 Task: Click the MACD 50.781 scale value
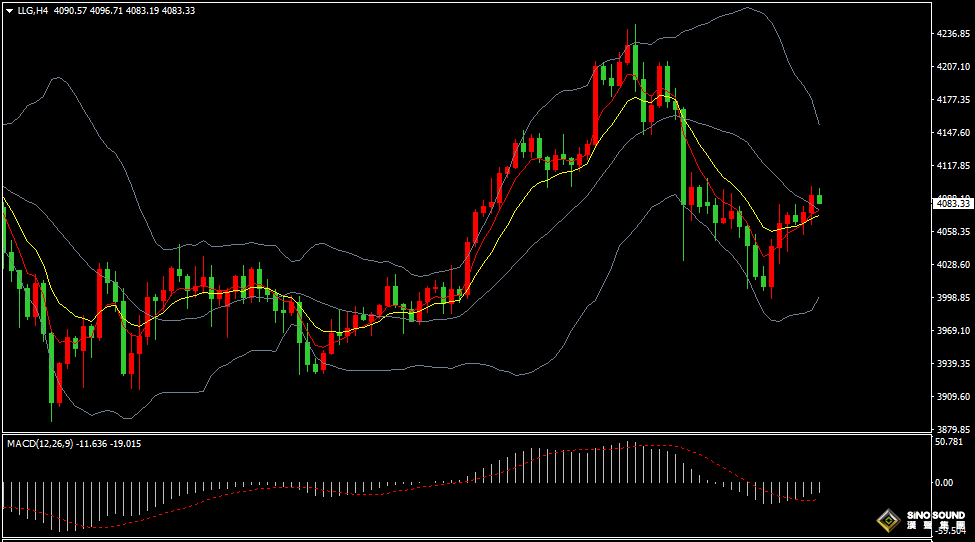pyautogui.click(x=948, y=441)
